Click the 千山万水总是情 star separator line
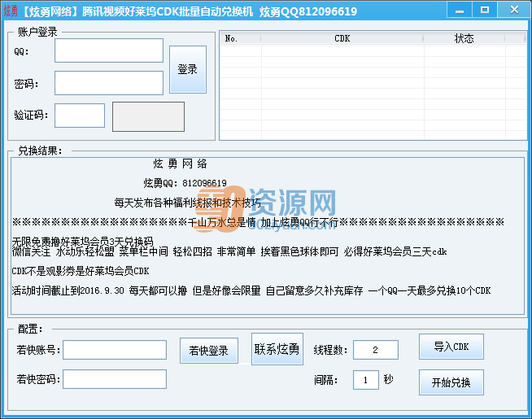532x419 pixels. (258, 222)
